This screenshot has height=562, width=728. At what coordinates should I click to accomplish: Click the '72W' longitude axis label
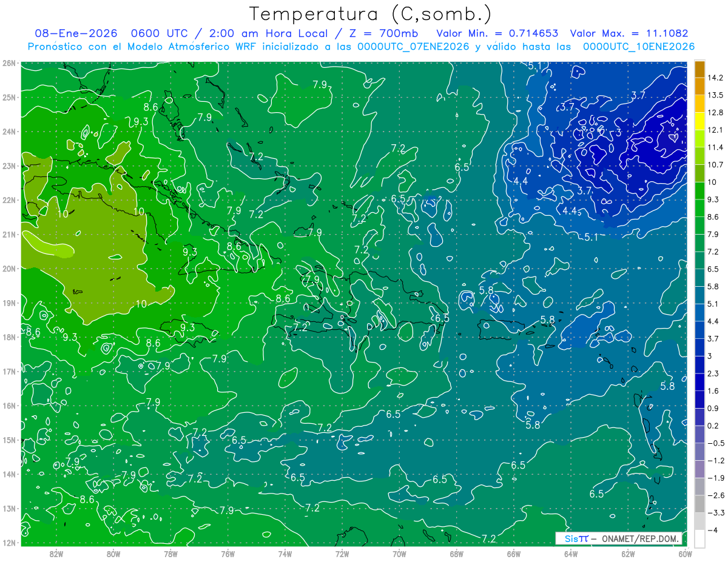[x=342, y=554]
